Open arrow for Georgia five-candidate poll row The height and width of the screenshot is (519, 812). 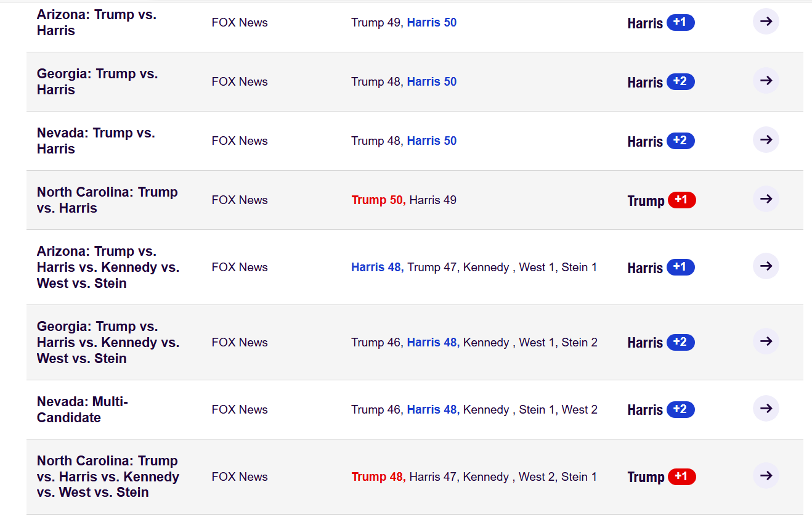(766, 341)
